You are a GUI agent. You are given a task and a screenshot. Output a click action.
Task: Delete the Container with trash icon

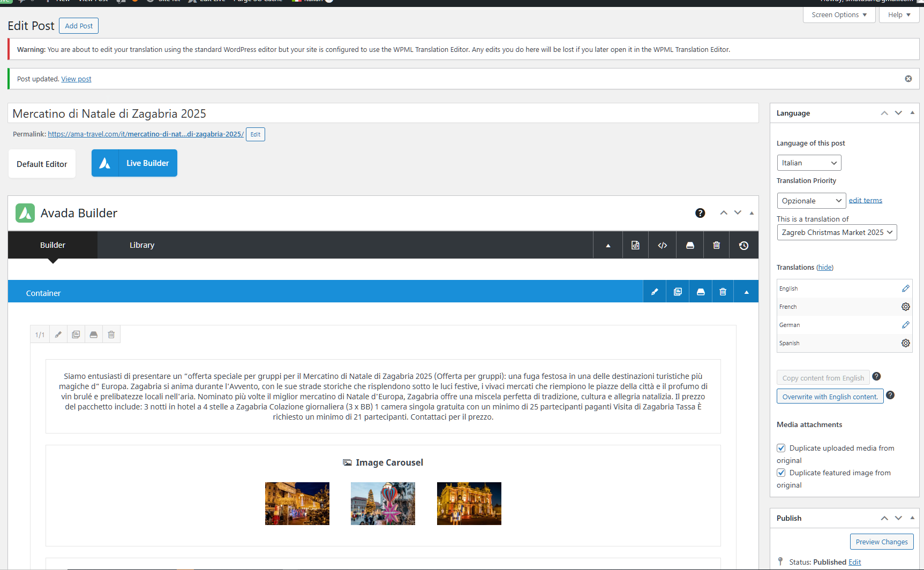pos(723,292)
